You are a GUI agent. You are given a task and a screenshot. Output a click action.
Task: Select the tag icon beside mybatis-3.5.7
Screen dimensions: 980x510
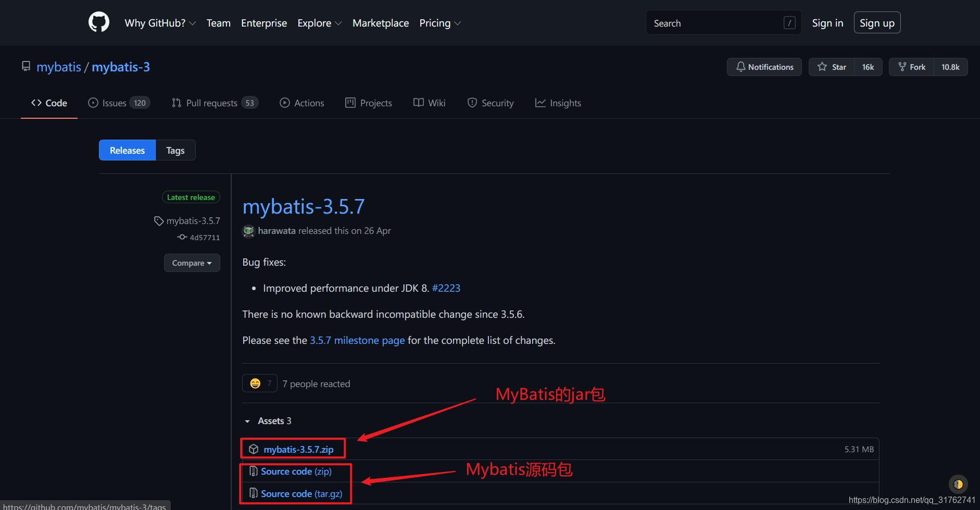point(159,220)
